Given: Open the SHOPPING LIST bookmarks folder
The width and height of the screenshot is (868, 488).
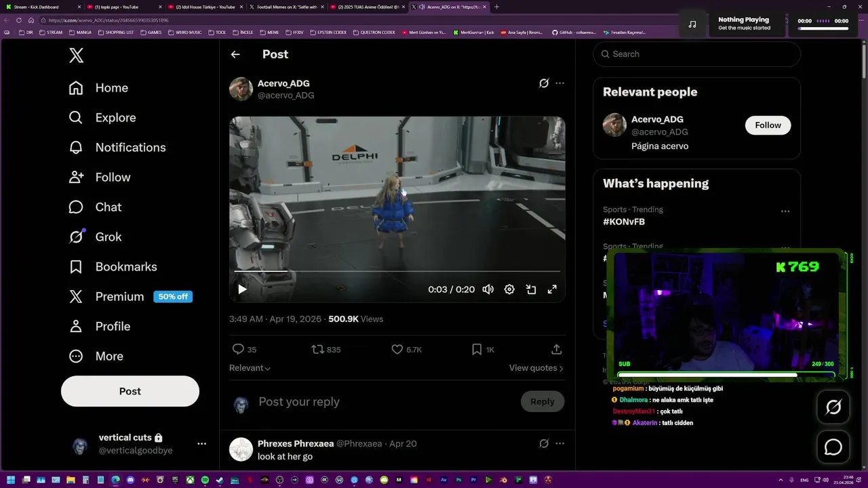Looking at the screenshot, I should tap(116, 33).
